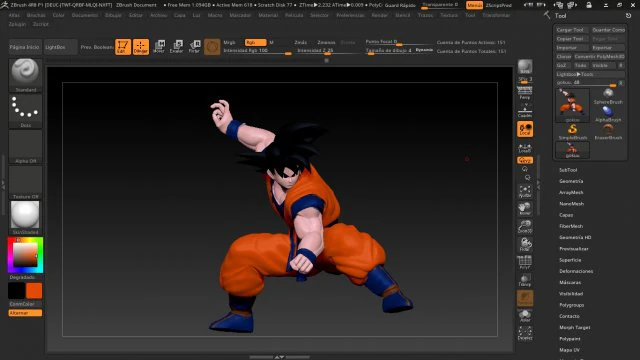
Task: Click Guardar Como button
Action: click(x=608, y=30)
